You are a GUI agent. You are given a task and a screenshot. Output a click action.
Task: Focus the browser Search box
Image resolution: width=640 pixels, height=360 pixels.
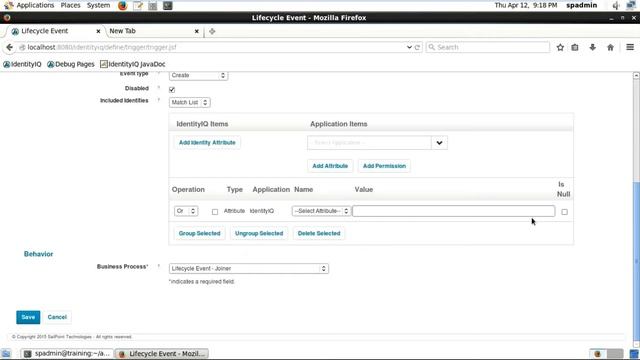pos(488,47)
